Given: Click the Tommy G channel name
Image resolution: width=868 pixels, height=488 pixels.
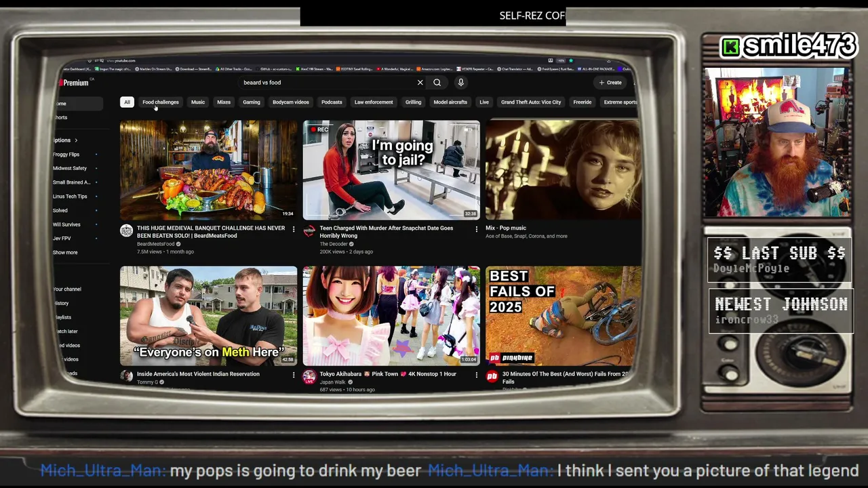Looking at the screenshot, I should tap(147, 382).
